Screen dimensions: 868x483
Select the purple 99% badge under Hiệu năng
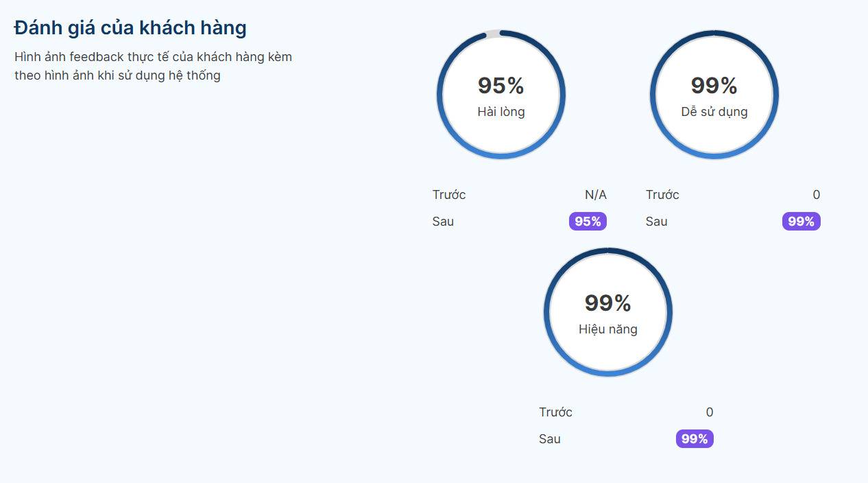pyautogui.click(x=695, y=439)
